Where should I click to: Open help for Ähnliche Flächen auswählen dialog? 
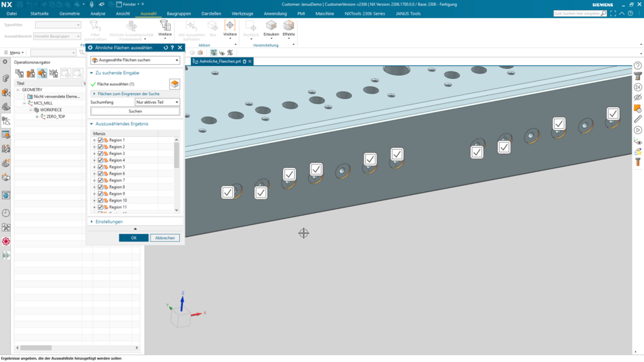pos(173,48)
